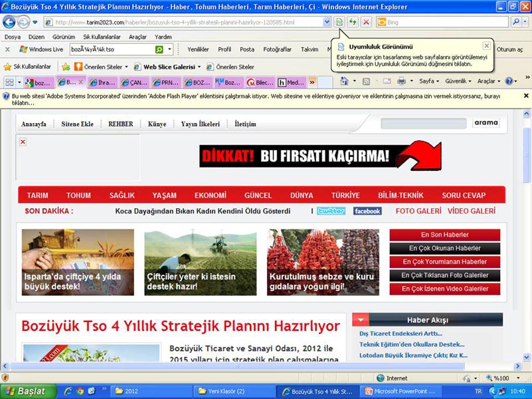Open the Güvenlik toolbar dropdown

pos(458,81)
